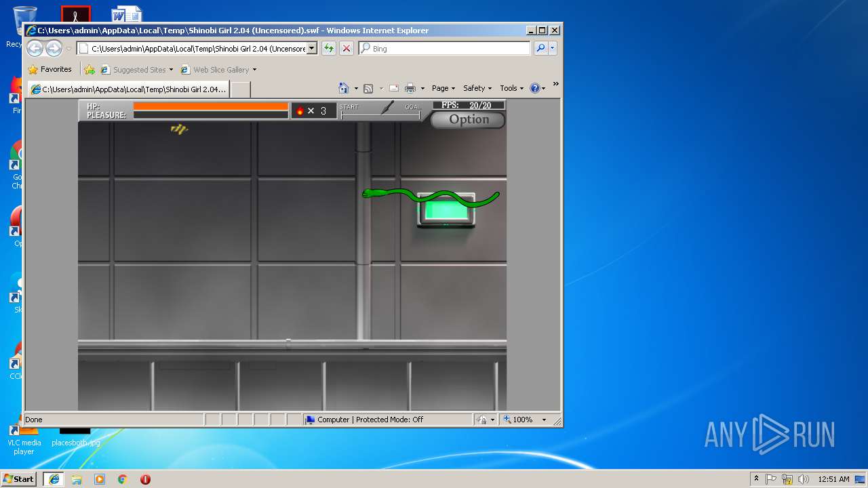Open search provider dropdown next to magnifier

[x=553, y=48]
